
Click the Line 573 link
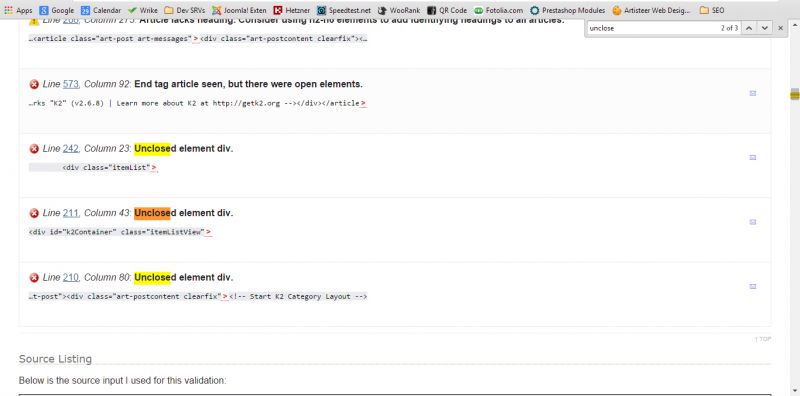(x=70, y=84)
